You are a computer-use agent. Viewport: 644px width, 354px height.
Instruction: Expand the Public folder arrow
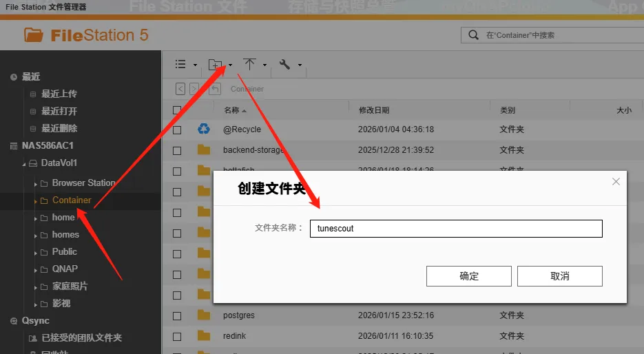[35, 253]
